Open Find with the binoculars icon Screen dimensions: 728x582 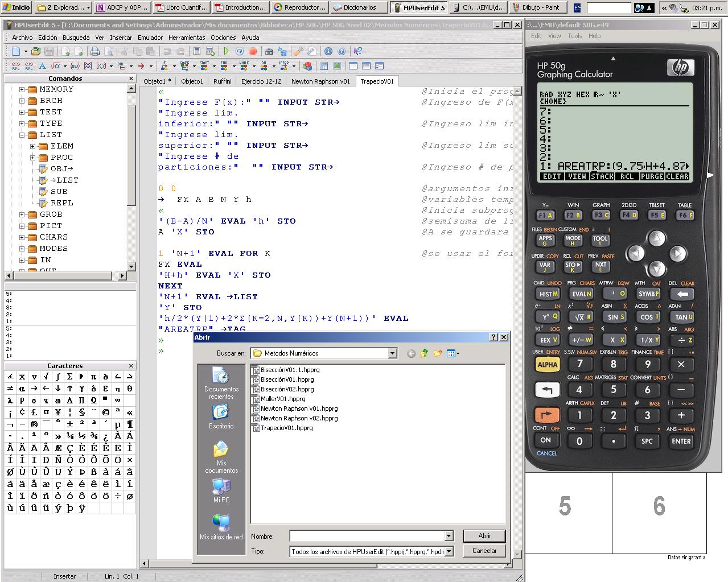point(269,51)
